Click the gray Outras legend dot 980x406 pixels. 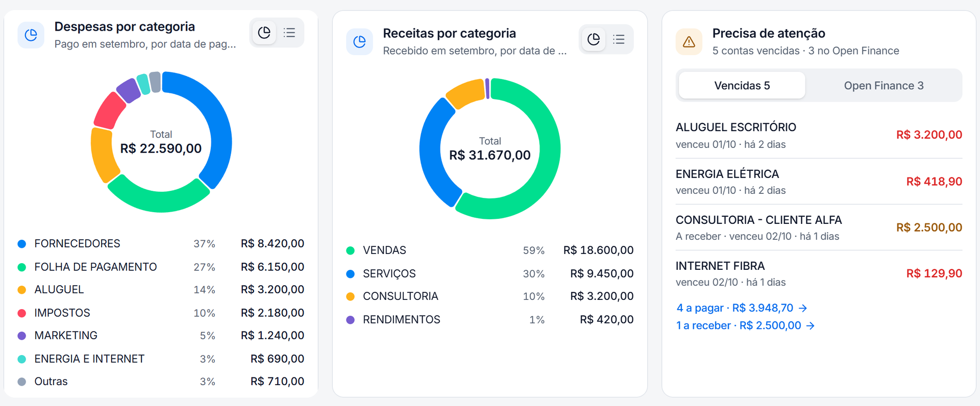(22, 382)
